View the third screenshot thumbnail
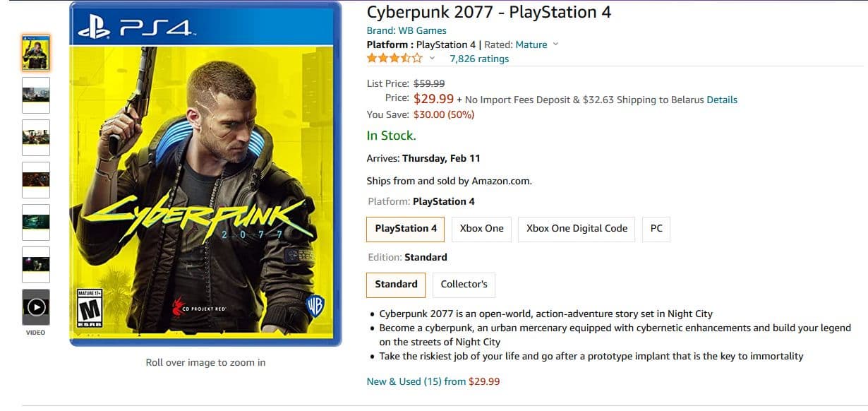Viewport: 868px width, 411px height. tap(36, 137)
